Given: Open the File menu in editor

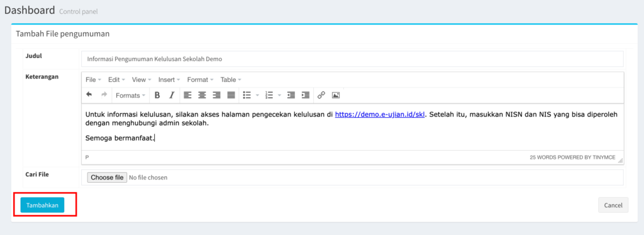Looking at the screenshot, I should 93,79.
